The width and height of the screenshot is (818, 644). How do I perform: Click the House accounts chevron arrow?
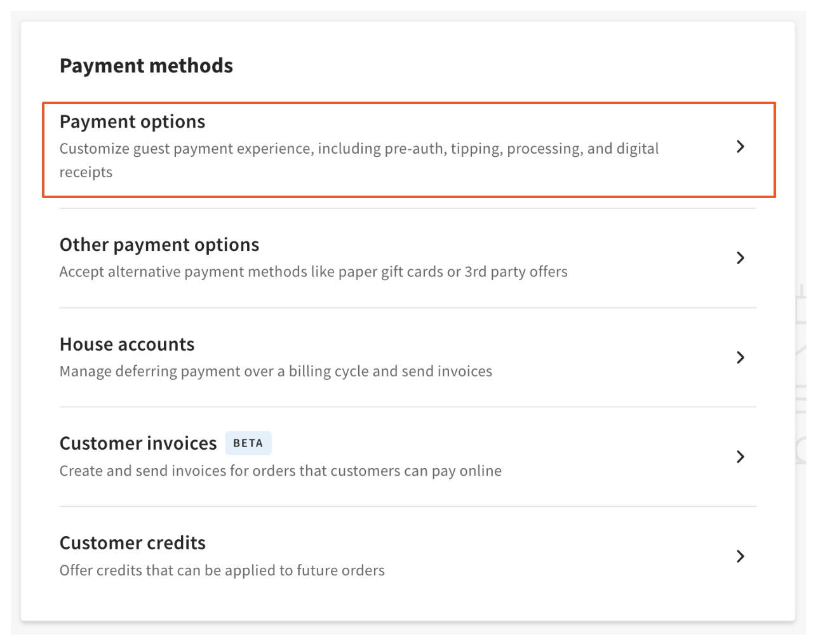[741, 357]
